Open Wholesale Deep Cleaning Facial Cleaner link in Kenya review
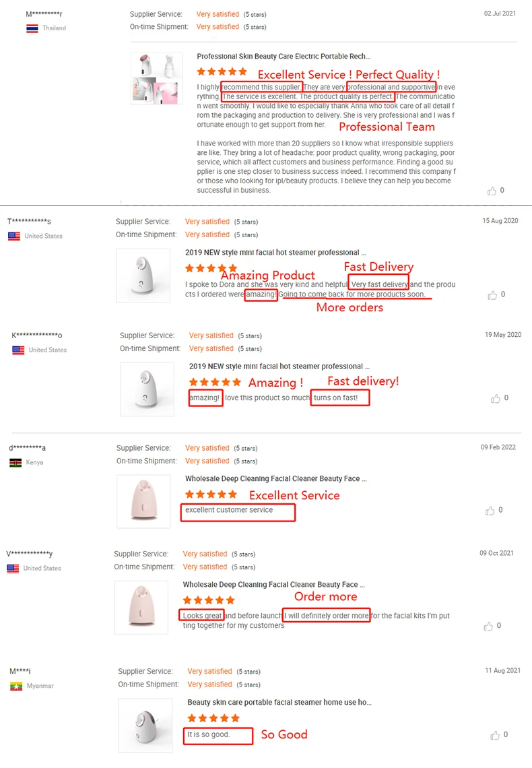The width and height of the screenshot is (532, 768). point(275,478)
